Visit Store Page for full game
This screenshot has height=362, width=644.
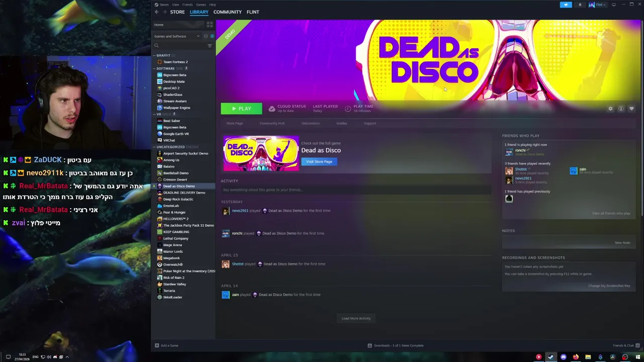click(319, 161)
